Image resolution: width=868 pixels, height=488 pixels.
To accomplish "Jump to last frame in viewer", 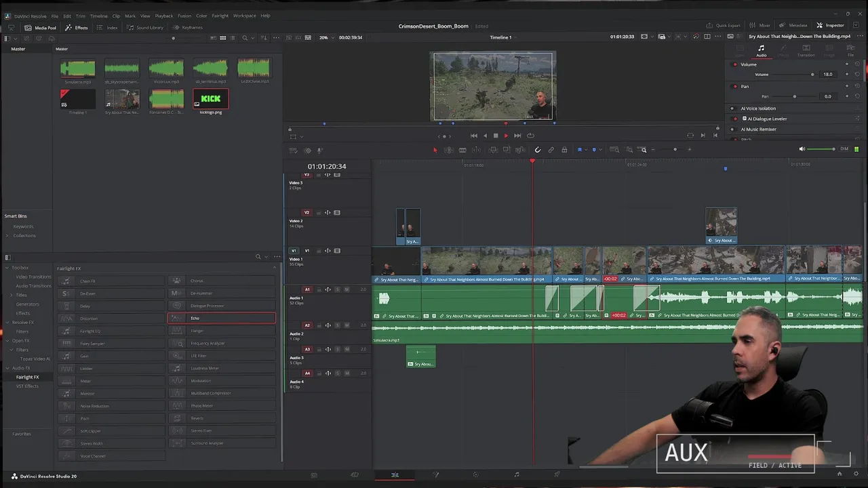I will coord(517,136).
